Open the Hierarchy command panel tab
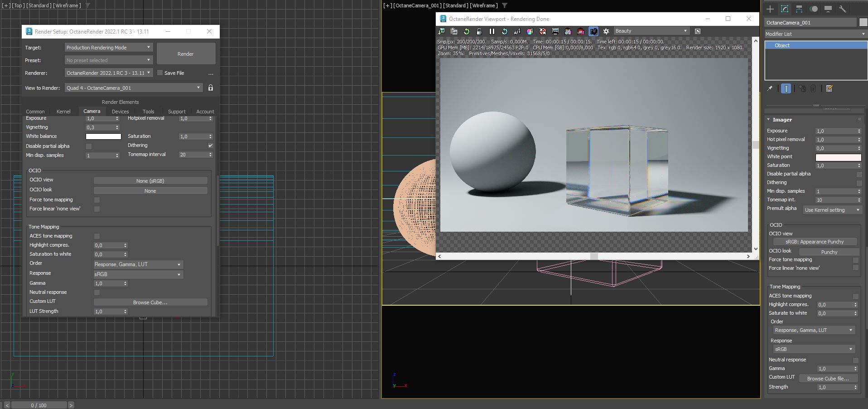The image size is (868, 409). pyautogui.click(x=799, y=9)
